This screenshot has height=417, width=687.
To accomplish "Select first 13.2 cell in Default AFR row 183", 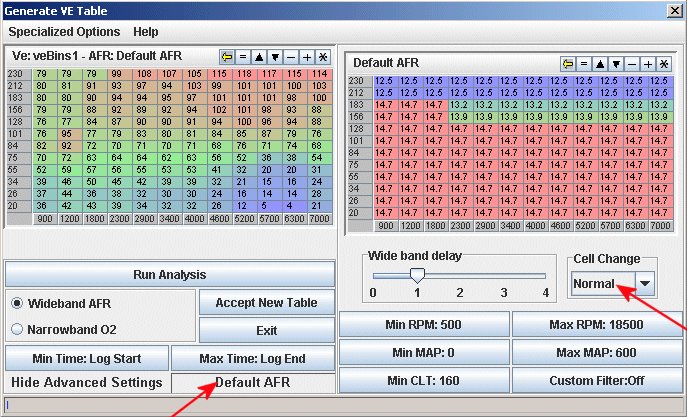I will point(460,105).
